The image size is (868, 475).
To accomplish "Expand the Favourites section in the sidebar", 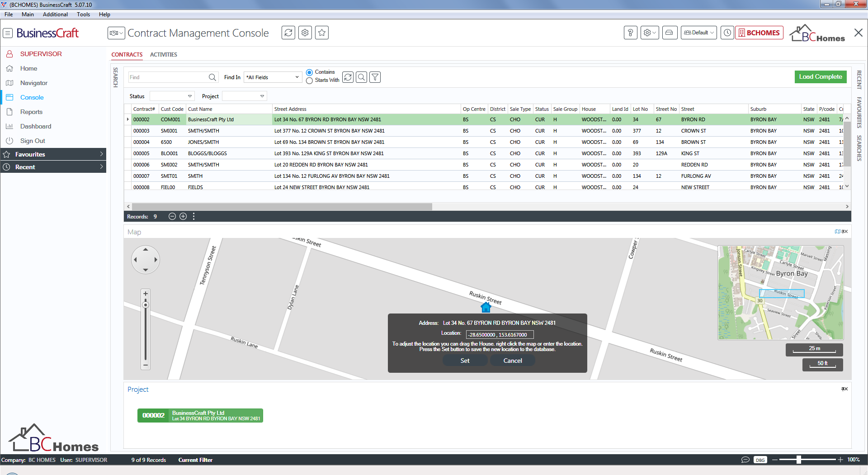I will 53,154.
